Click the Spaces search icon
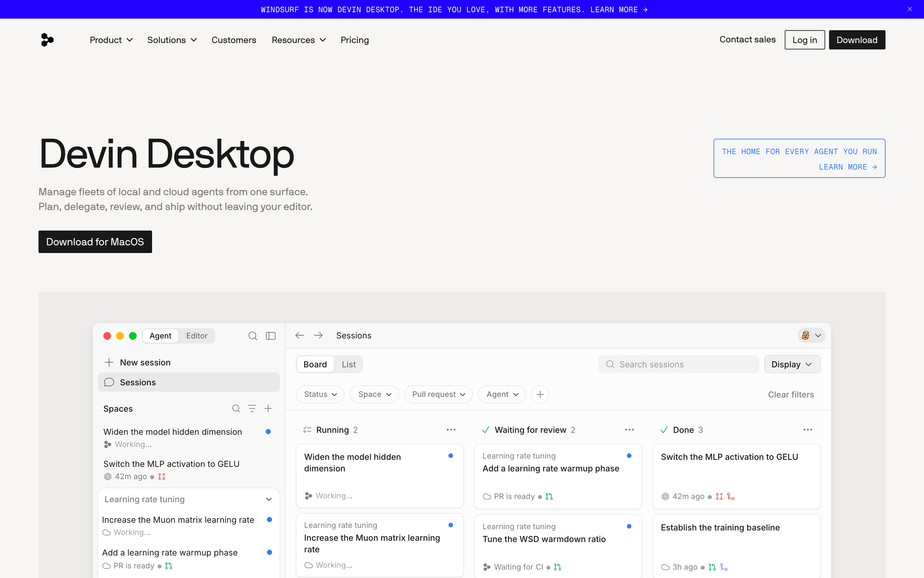 (236, 408)
